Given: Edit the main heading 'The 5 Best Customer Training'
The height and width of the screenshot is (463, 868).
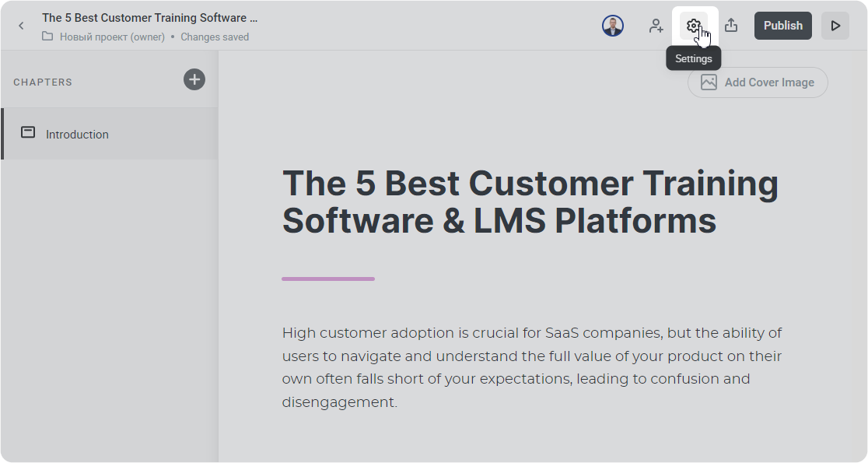Looking at the screenshot, I should click(530, 202).
